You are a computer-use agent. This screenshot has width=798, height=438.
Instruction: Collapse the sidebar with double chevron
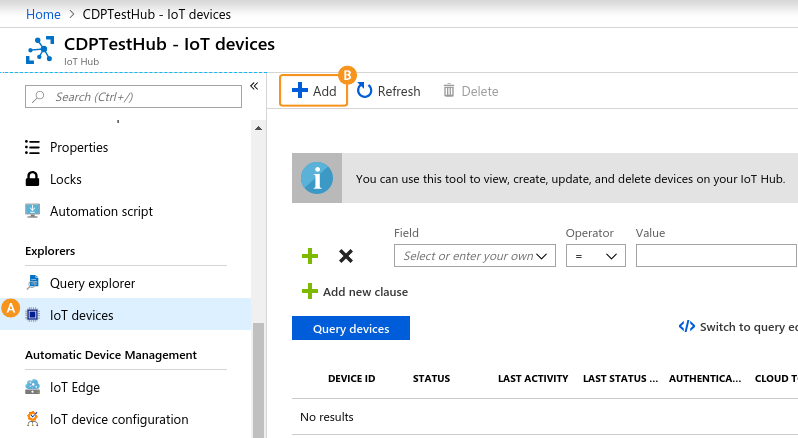tap(254, 86)
